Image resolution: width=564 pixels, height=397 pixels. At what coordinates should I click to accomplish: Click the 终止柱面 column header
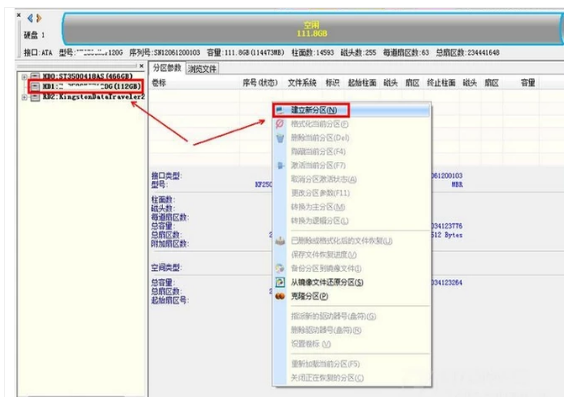441,83
